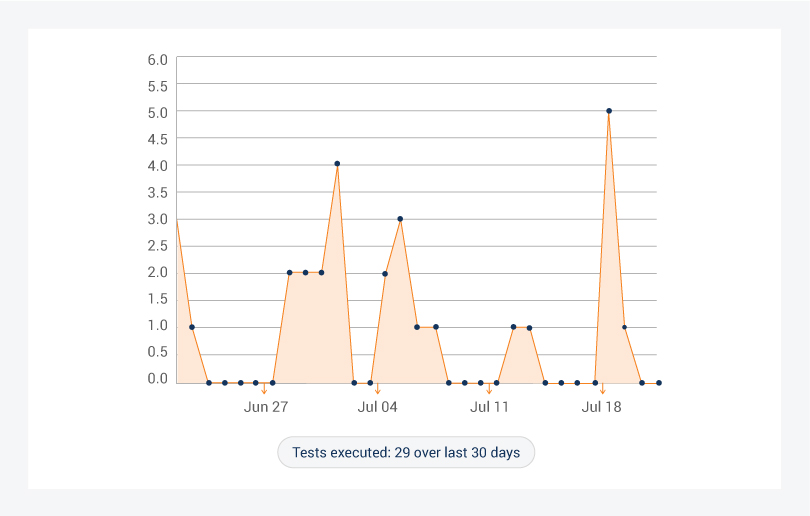
Task: Click the 1.5 y-axis label
Action: 158,299
